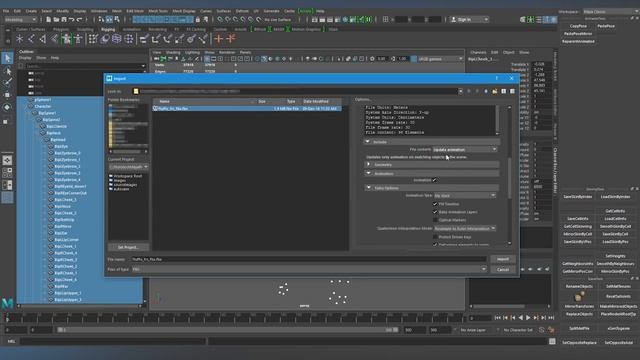The image size is (640, 360).
Task: Enable the Optical Markers checkbox
Action: [x=435, y=220]
